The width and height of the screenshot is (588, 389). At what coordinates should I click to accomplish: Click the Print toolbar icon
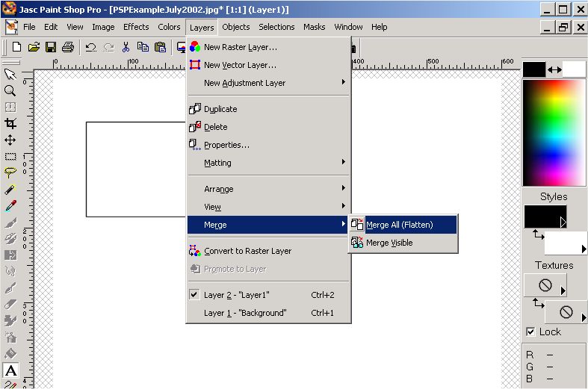[68, 47]
